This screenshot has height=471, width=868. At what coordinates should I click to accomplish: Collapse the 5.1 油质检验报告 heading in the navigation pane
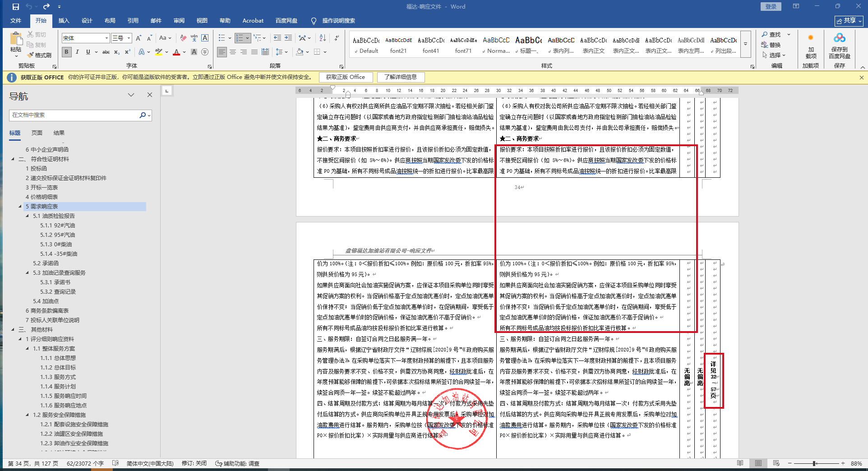coord(27,216)
